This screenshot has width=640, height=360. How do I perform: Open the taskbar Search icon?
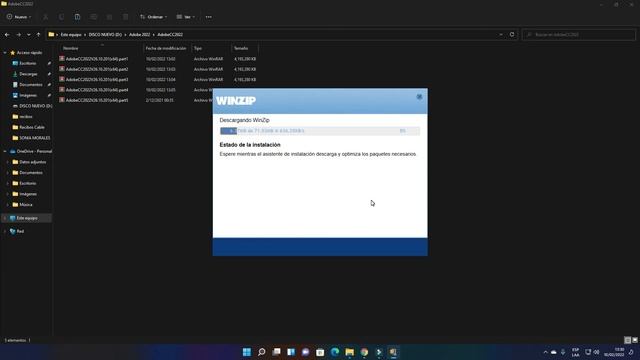(x=262, y=352)
